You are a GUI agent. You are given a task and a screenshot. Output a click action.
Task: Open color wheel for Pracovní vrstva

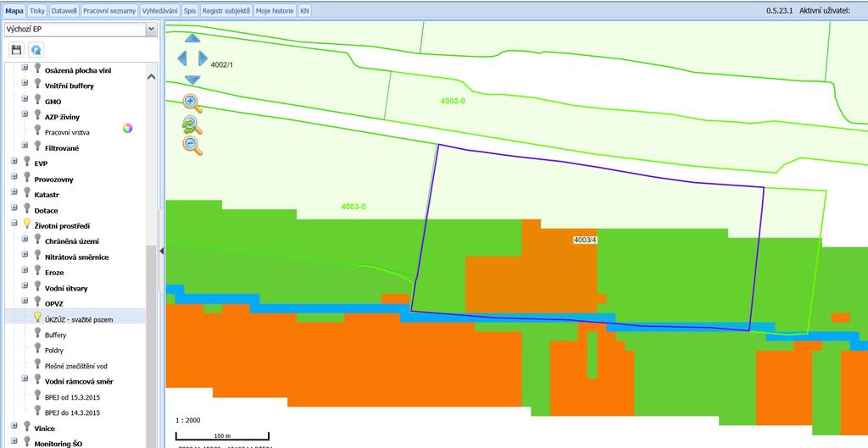127,129
